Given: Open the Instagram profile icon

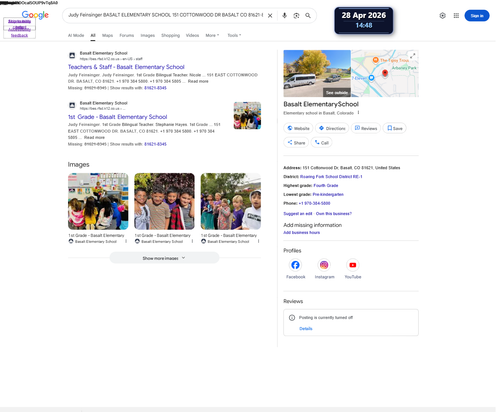Looking at the screenshot, I should (324, 265).
